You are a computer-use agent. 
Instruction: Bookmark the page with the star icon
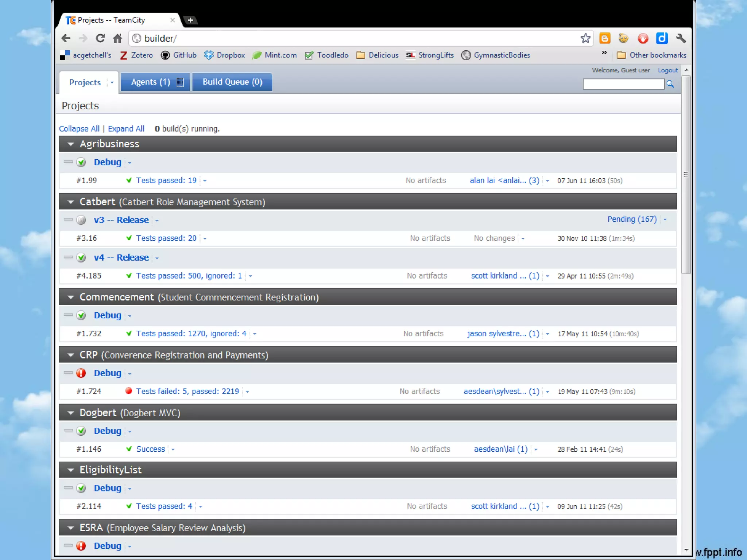point(585,38)
